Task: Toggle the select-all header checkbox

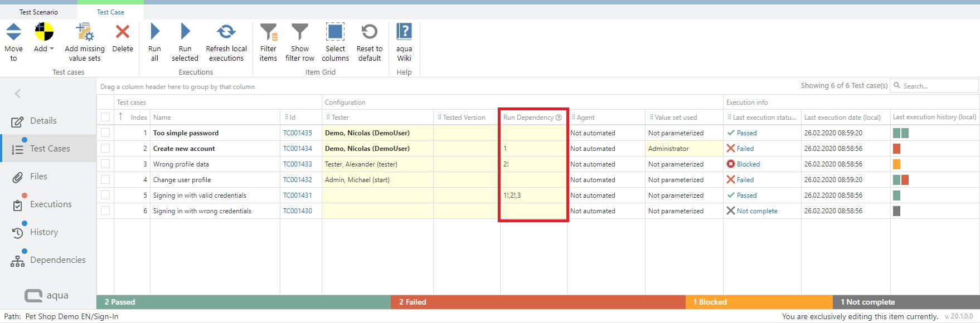Action: pyautogui.click(x=105, y=117)
